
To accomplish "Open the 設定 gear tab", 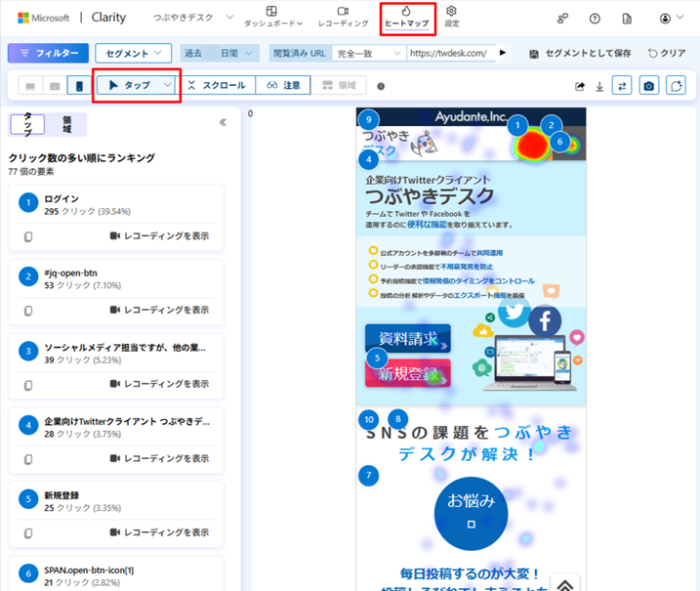I will [451, 18].
